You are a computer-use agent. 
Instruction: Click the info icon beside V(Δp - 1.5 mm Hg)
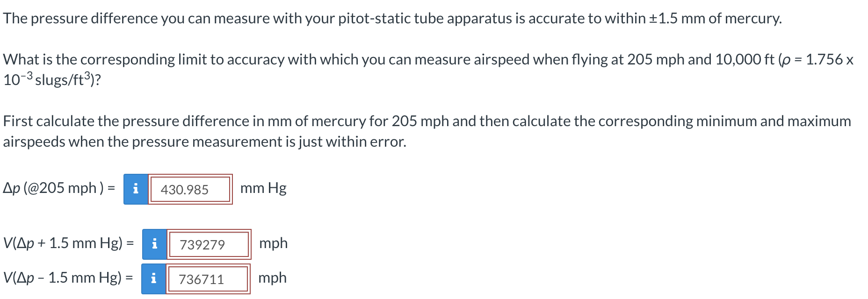[x=154, y=278]
